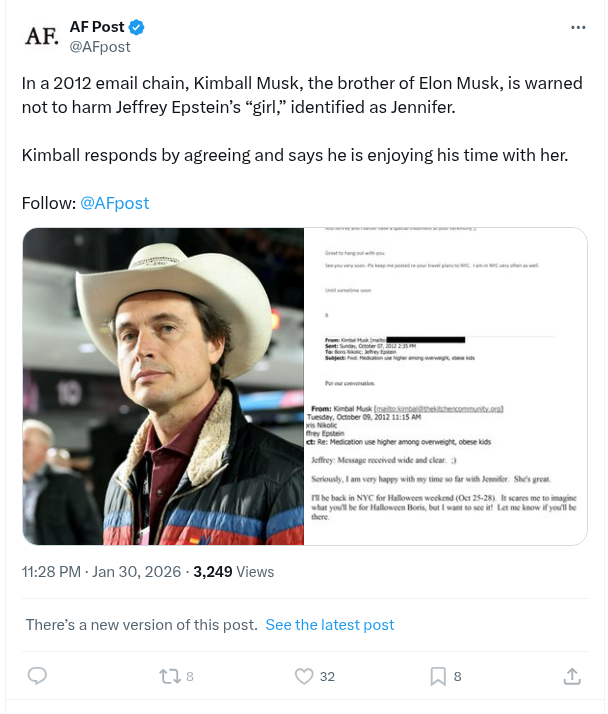The width and height of the screenshot is (608, 714).
Task: Open the AF Post display name
Action: point(97,27)
